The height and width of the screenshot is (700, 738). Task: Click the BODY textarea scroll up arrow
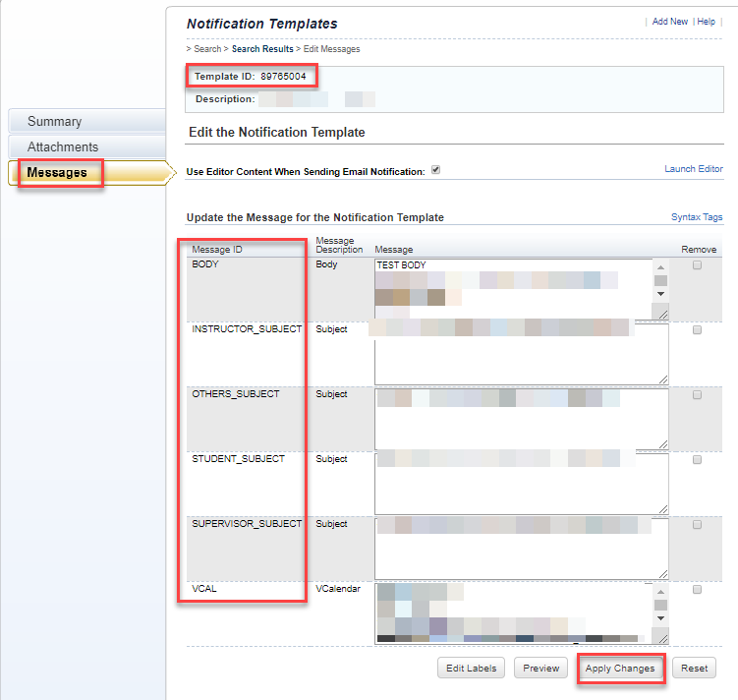(660, 266)
